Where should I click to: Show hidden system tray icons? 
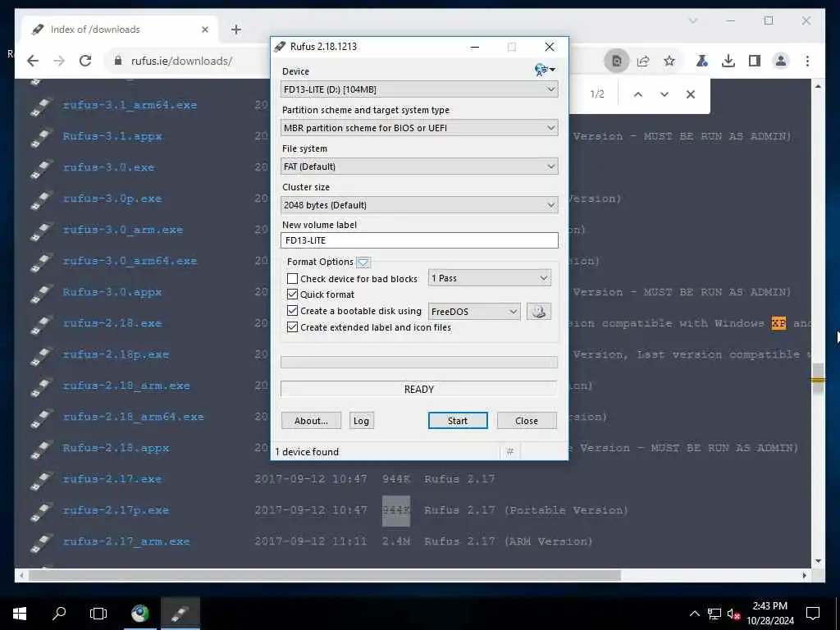coord(694,614)
